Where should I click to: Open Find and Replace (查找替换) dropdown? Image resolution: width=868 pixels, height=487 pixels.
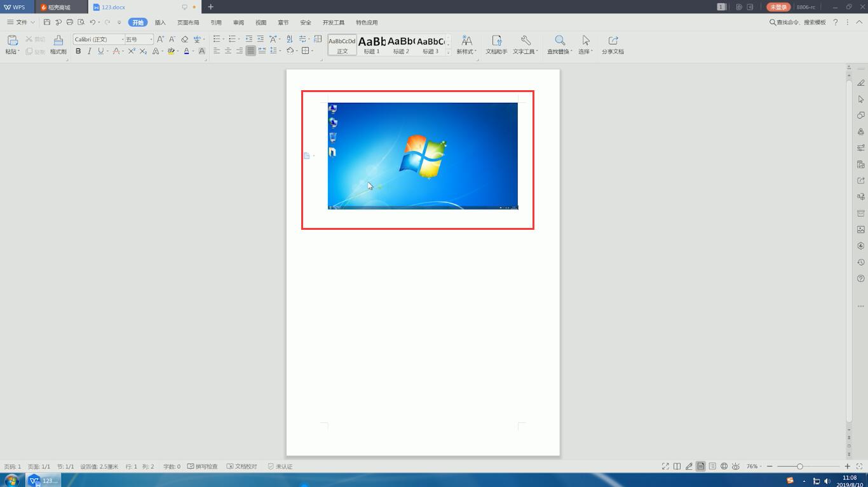tap(560, 44)
